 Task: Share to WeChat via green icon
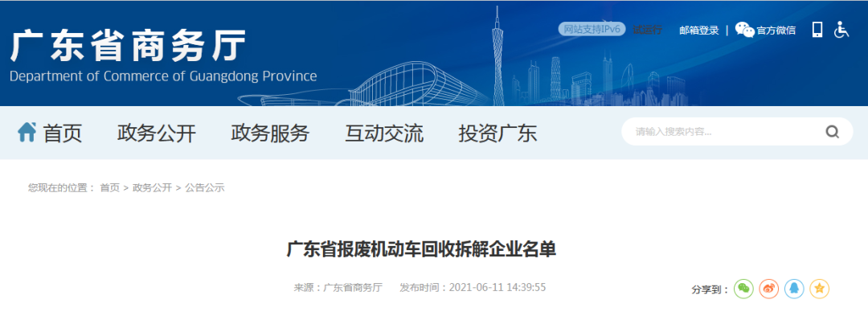743,289
